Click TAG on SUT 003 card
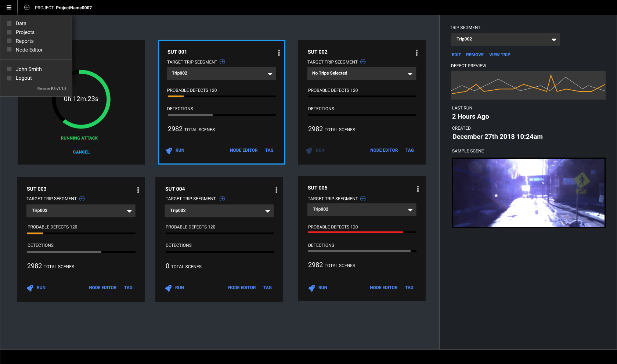Screen dimensions: 617x364 128,288
